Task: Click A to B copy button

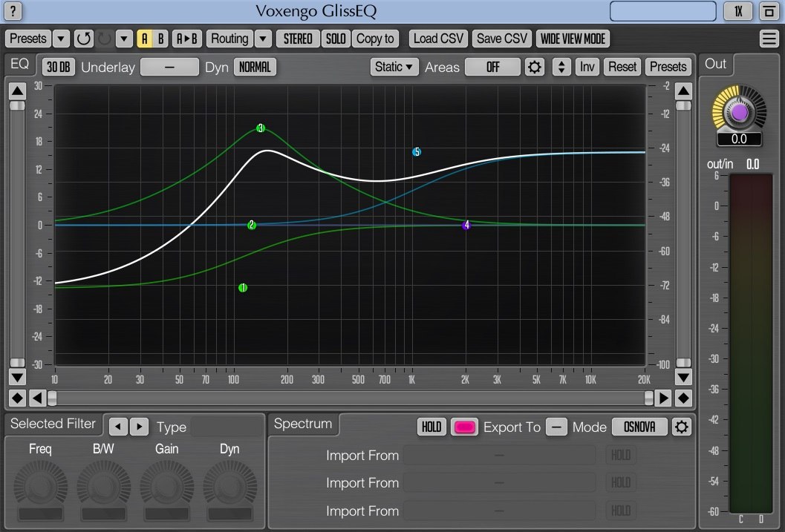Action: 187,39
